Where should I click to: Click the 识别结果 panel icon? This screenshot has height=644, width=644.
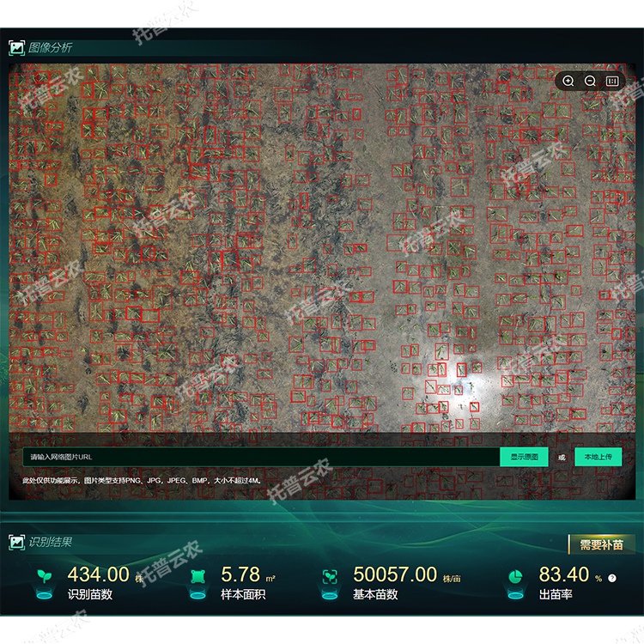(16, 542)
